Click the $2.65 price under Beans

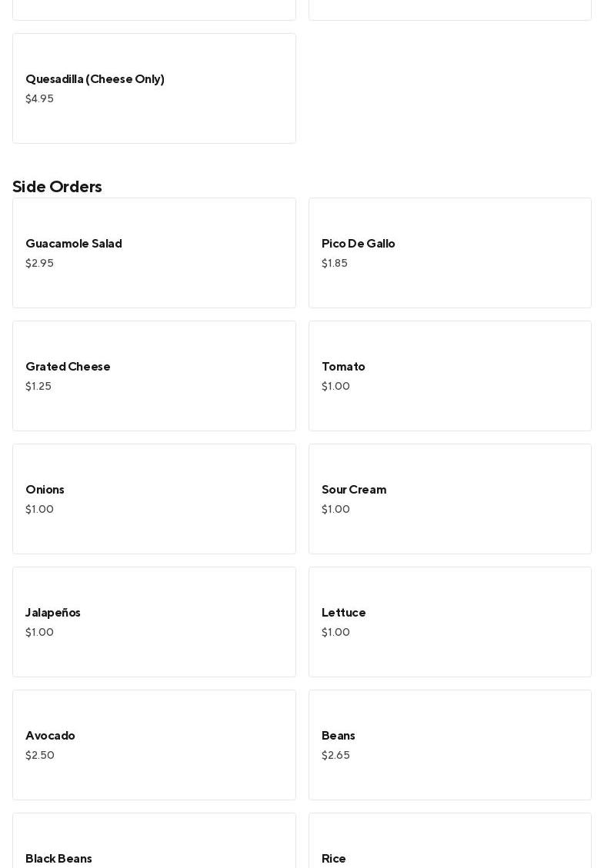335,756
